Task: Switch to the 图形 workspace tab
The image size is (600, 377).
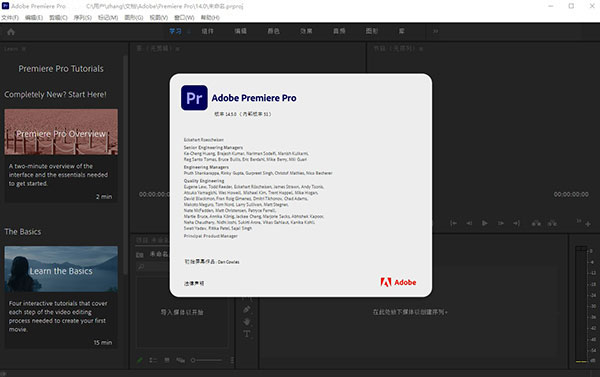Action: click(372, 31)
